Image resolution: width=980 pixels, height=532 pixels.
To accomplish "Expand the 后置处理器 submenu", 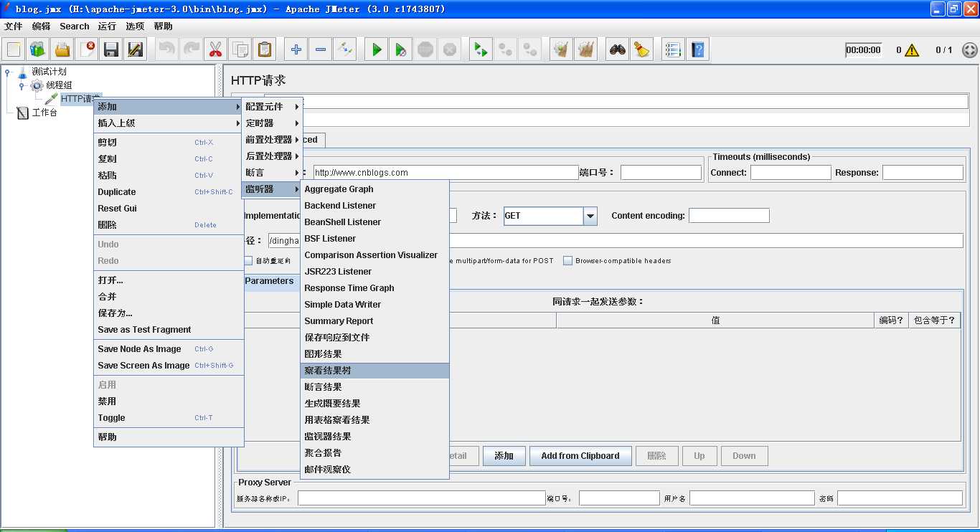I will pos(271,156).
